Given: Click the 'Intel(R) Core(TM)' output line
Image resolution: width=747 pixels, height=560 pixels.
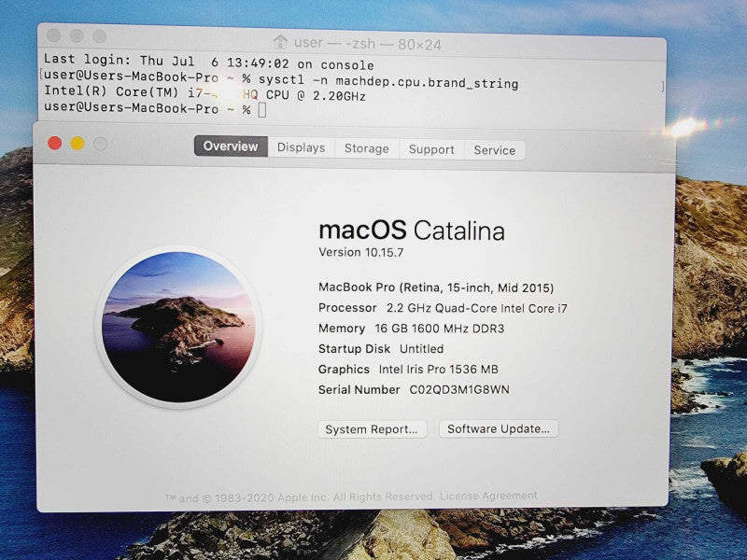Looking at the screenshot, I should [x=204, y=92].
